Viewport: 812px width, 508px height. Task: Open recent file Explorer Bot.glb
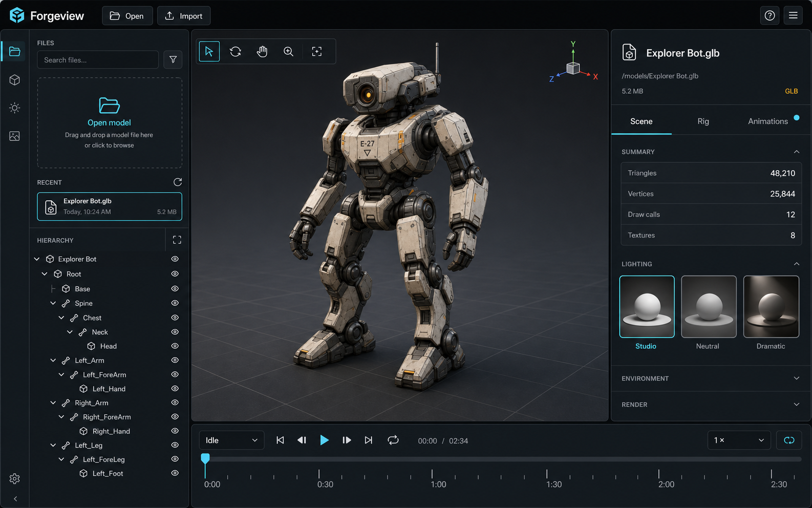click(110, 206)
